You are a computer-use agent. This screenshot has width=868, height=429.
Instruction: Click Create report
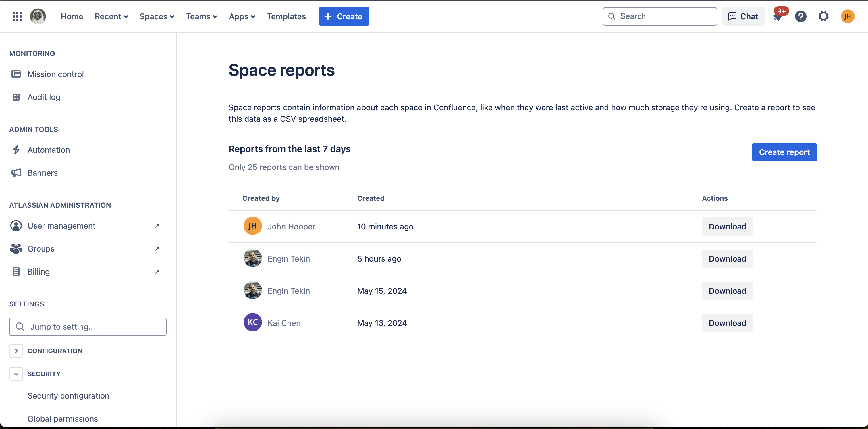point(784,152)
